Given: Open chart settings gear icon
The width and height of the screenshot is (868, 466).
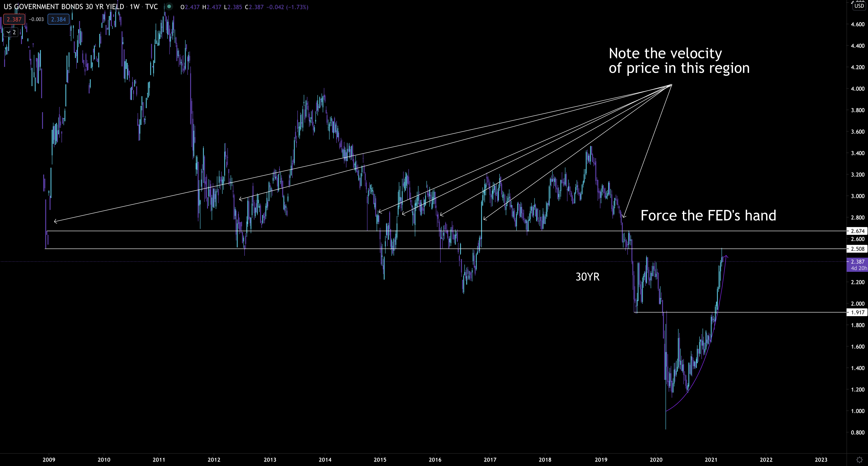Looking at the screenshot, I should 860,460.
